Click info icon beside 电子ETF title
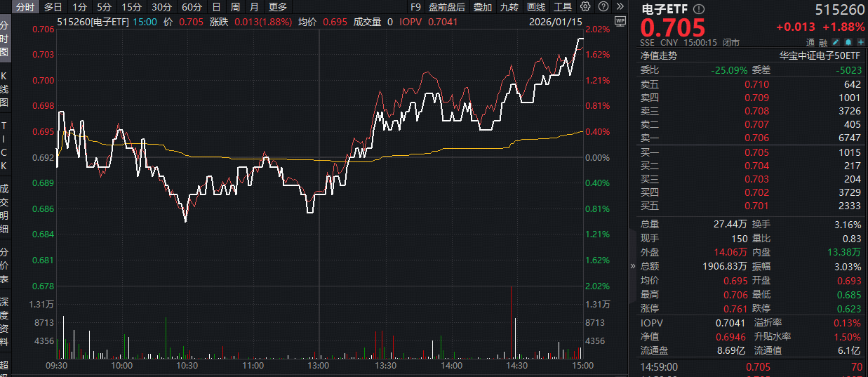Screen dimensions: 868x377 click(698, 9)
